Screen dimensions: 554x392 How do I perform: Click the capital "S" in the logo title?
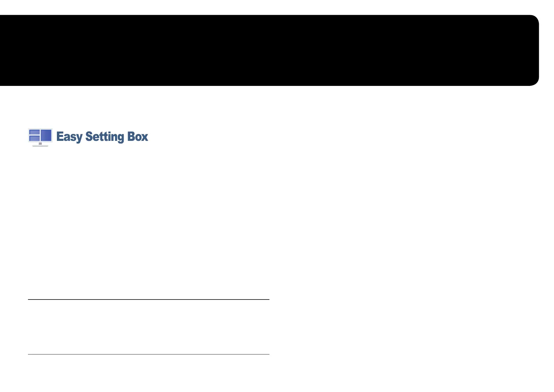[x=89, y=136]
